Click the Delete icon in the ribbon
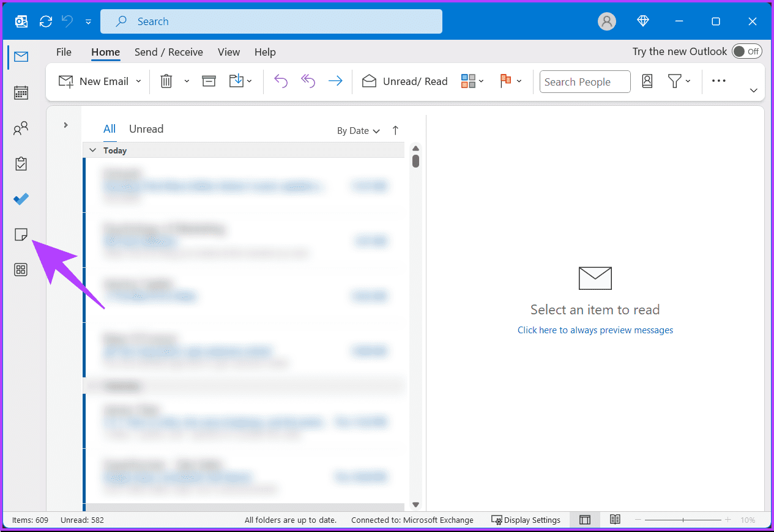This screenshot has height=532, width=774. click(x=166, y=81)
